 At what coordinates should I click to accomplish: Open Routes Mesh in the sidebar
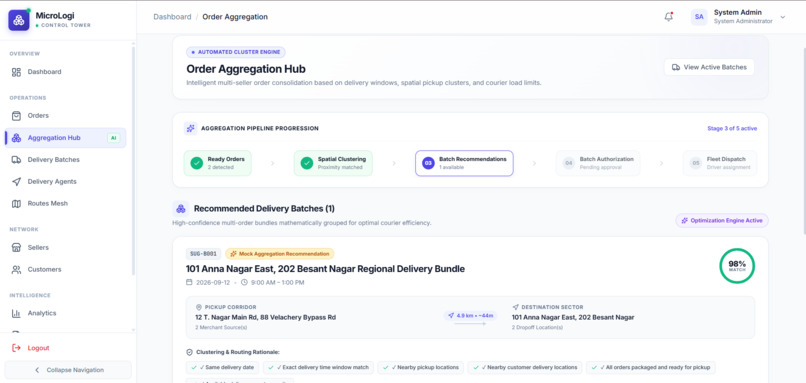pos(65,204)
